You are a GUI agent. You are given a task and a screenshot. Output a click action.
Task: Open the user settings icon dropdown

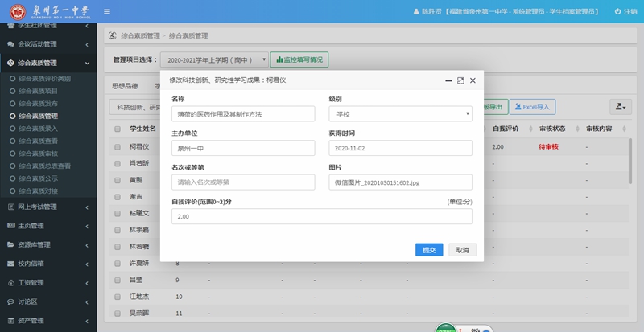[621, 106]
